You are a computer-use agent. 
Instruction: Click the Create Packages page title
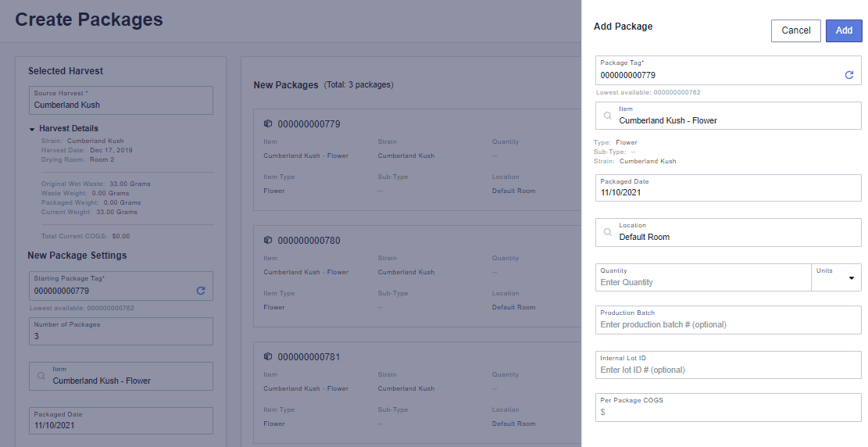point(89,20)
